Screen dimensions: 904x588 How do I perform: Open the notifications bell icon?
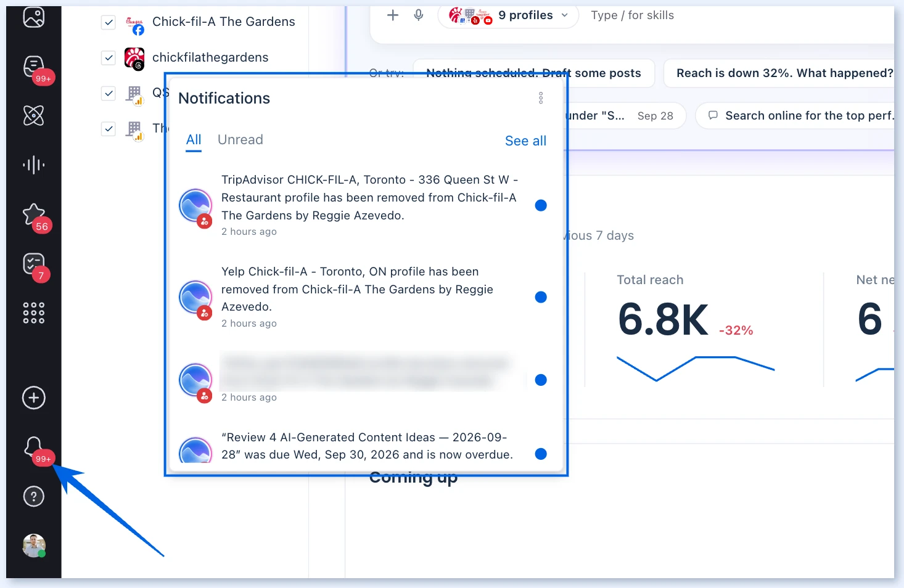[x=34, y=447]
